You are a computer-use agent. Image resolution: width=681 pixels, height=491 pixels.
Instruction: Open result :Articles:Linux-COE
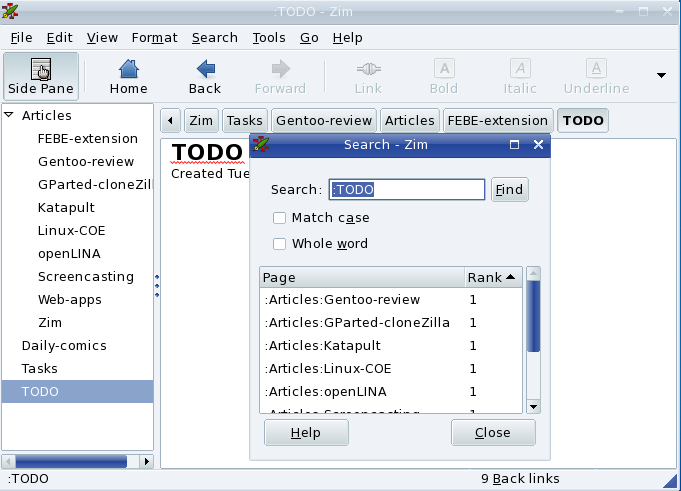391,369
